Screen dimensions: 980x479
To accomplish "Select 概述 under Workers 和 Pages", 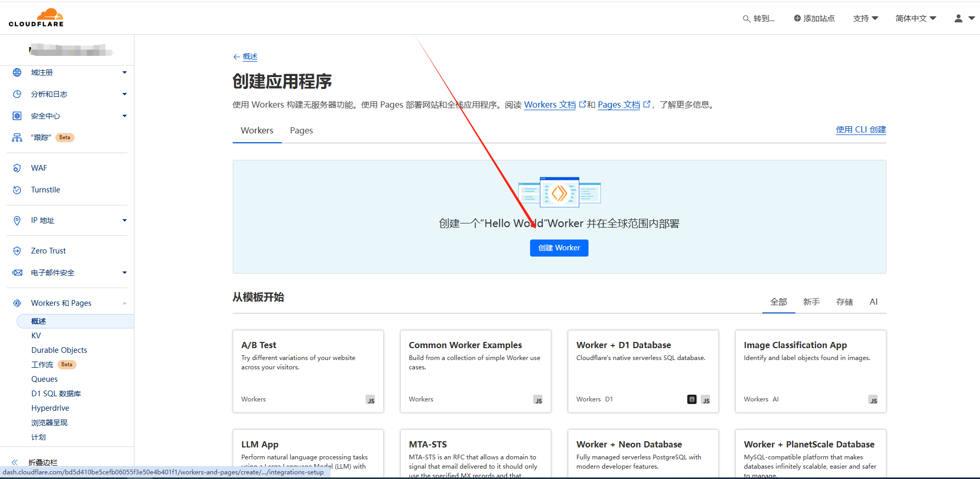I will 75,321.
